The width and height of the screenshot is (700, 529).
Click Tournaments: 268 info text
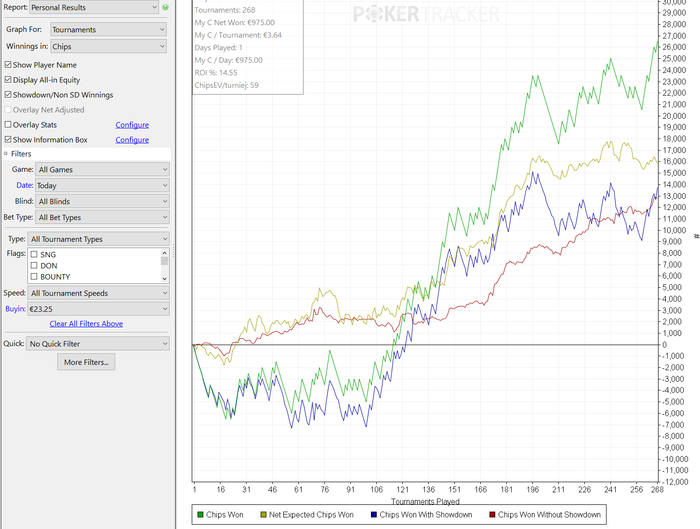[225, 10]
